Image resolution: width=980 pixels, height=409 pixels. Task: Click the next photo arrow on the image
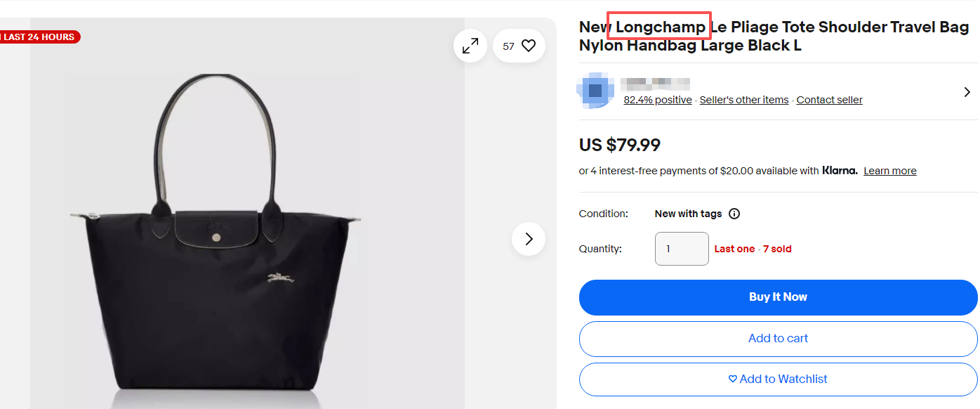528,239
